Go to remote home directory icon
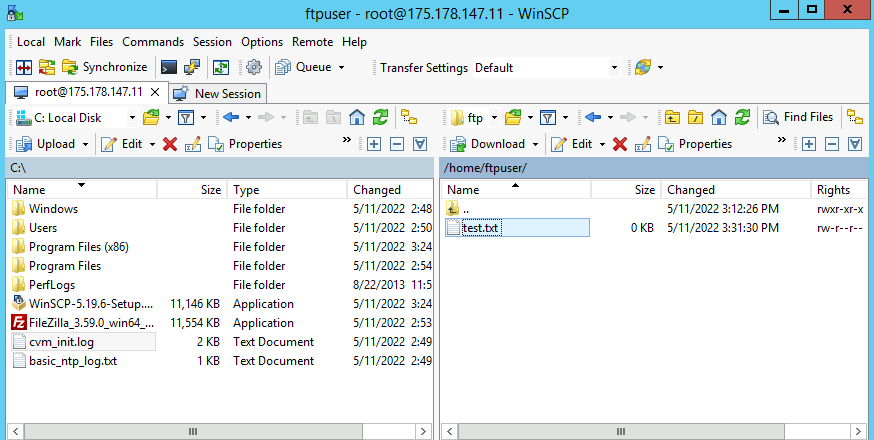Viewport: 874px width, 440px height. tap(719, 117)
